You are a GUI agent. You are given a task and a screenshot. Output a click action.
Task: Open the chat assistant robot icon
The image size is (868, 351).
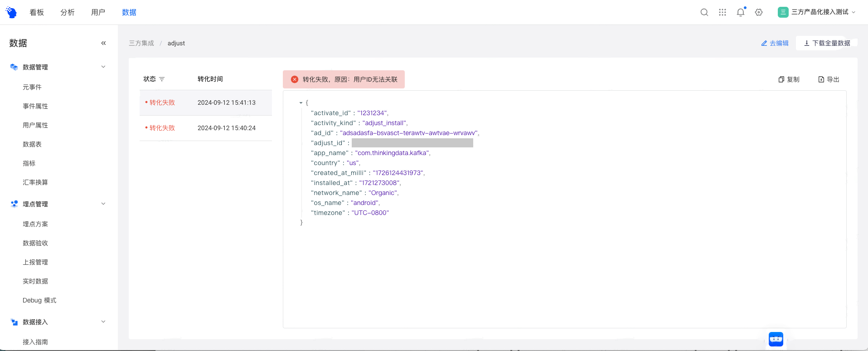pyautogui.click(x=776, y=339)
